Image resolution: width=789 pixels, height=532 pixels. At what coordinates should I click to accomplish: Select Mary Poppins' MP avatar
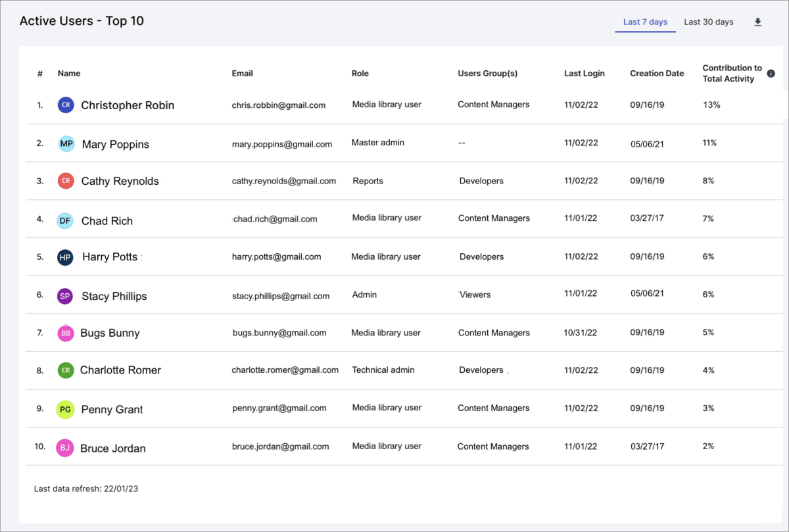66,143
